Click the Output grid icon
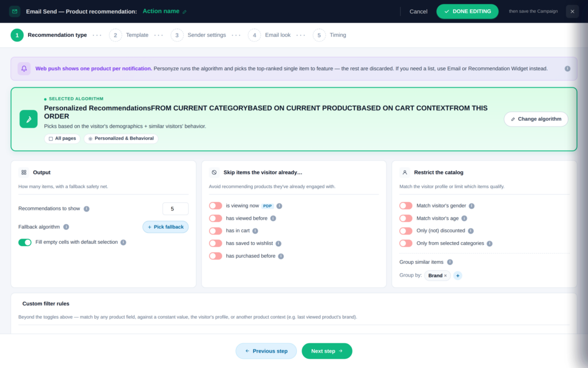The height and width of the screenshot is (368, 588). 24,172
